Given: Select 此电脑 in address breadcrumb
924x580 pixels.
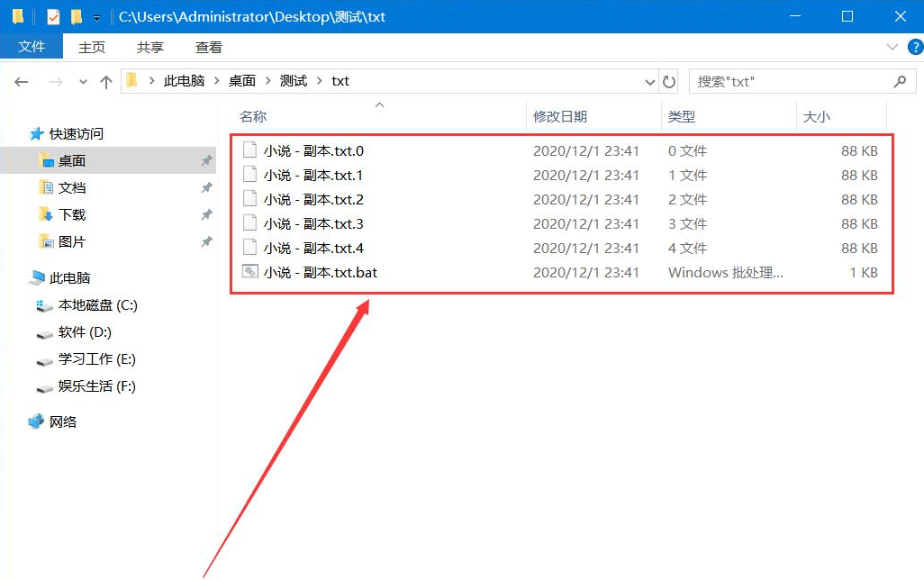Looking at the screenshot, I should [x=184, y=81].
